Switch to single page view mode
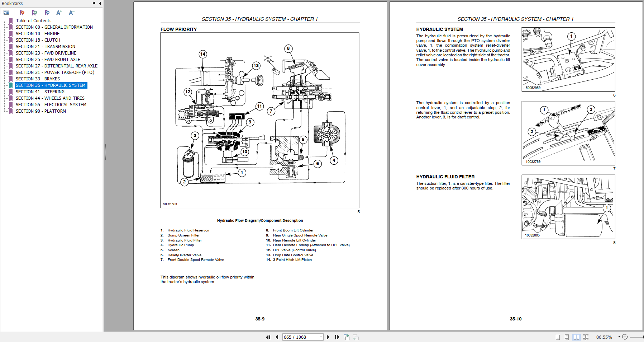 point(558,337)
